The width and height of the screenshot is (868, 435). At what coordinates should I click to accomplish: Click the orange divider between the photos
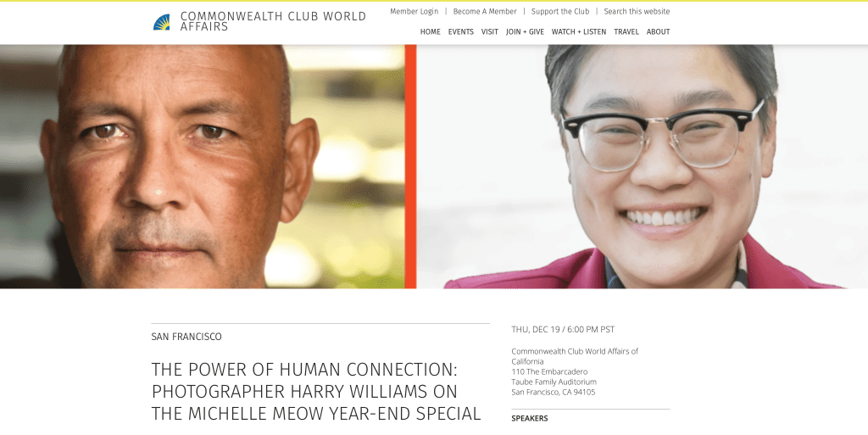pos(411,166)
